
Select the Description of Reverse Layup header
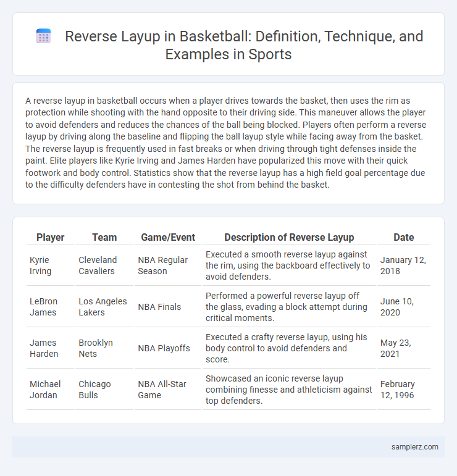point(289,237)
